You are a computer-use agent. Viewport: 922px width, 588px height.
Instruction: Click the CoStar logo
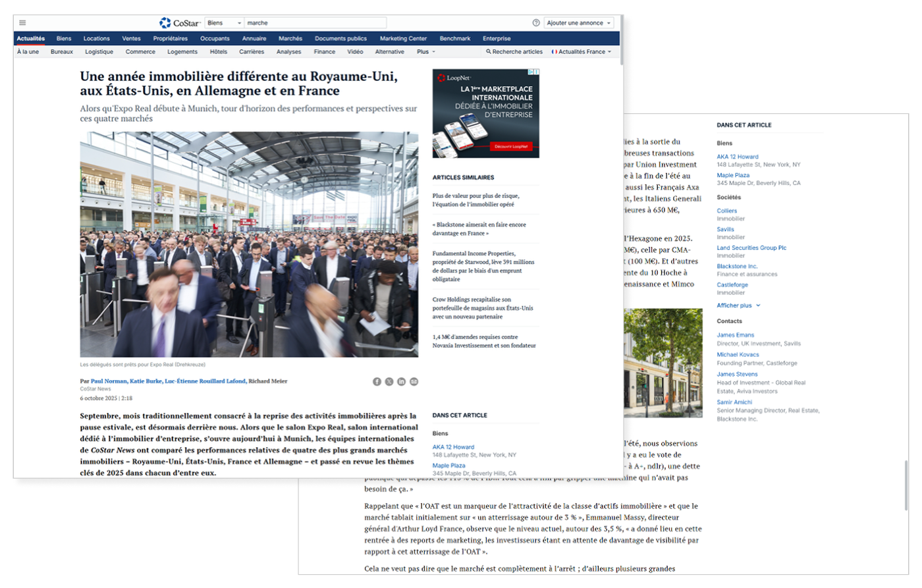180,23
